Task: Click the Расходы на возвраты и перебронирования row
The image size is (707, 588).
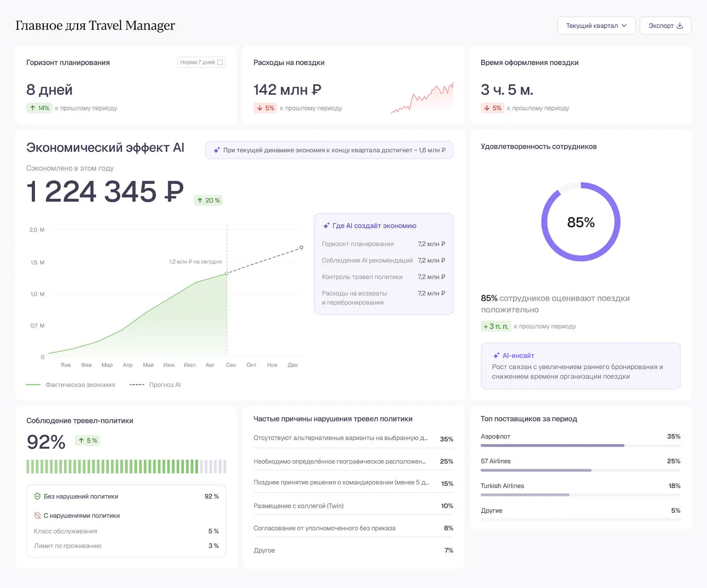Action: point(384,298)
